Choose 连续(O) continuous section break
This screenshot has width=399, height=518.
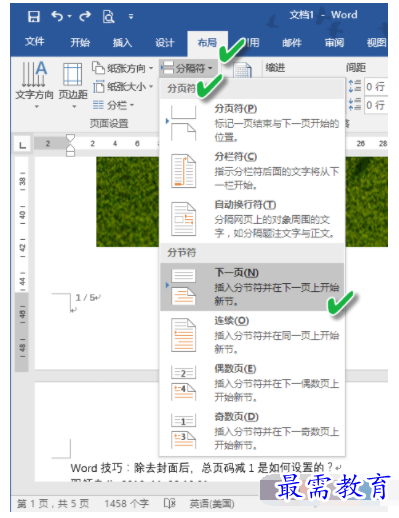252,335
